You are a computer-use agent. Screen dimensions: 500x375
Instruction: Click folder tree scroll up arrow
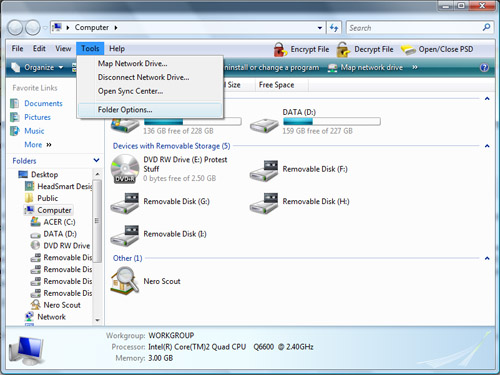97,174
